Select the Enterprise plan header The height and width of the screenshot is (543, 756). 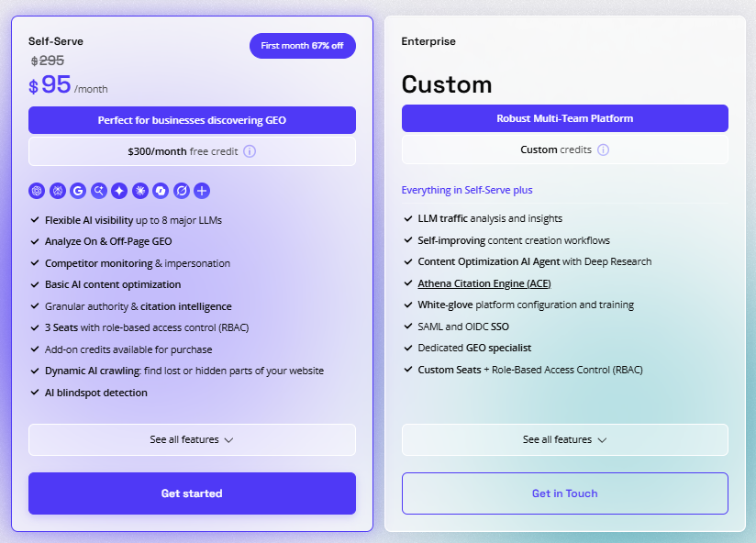tap(427, 41)
